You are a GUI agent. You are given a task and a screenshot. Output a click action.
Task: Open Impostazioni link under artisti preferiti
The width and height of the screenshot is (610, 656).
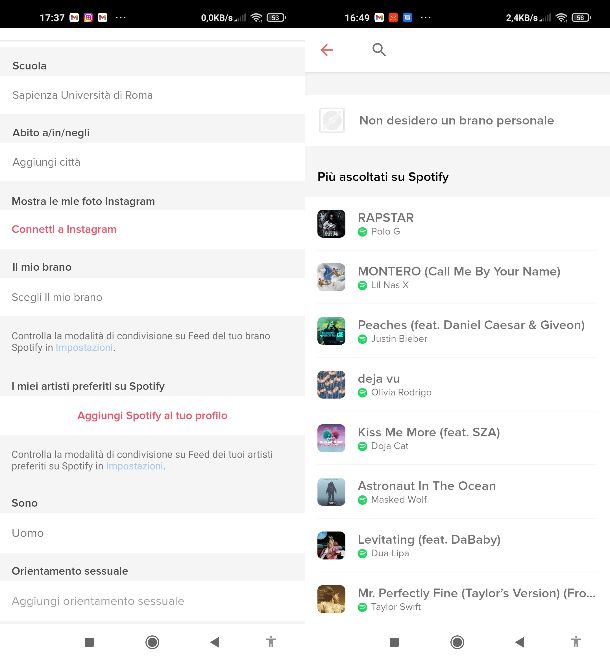135,466
